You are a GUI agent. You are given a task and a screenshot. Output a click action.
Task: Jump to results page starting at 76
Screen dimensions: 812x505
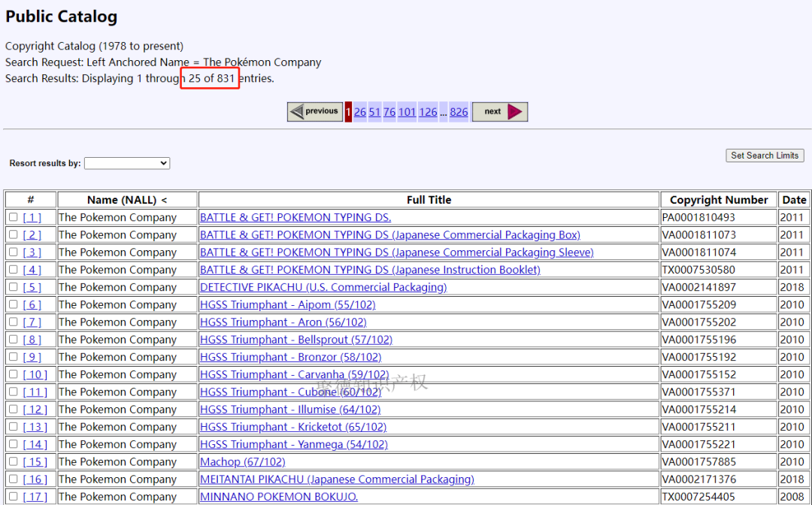(389, 112)
